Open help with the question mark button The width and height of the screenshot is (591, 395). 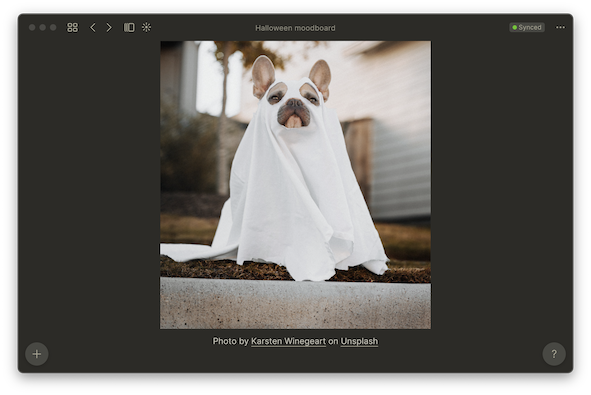[554, 354]
